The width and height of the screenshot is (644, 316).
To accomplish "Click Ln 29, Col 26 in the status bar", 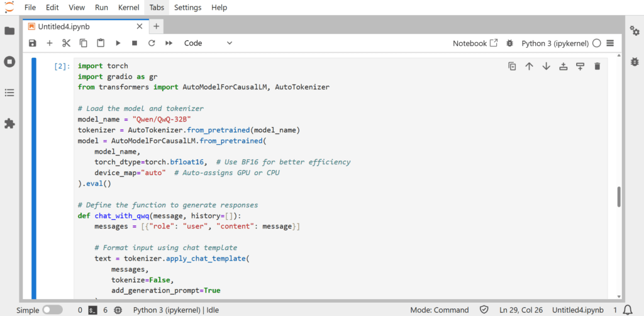I will click(x=521, y=310).
